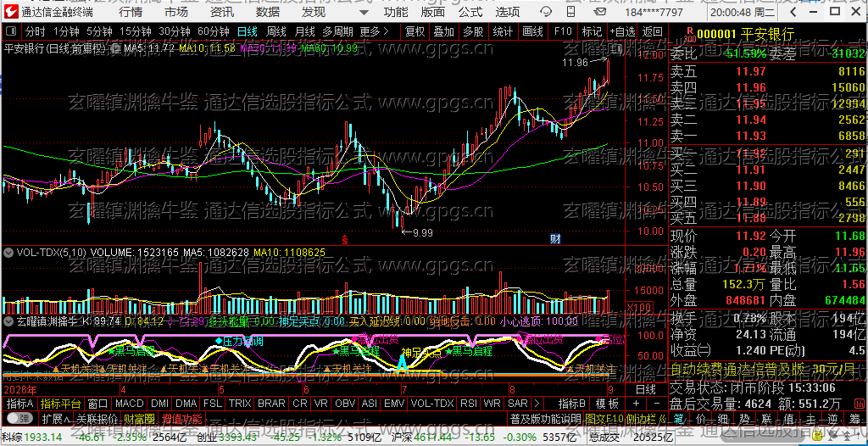
Task: Open the 市场 menu
Action: [176, 12]
